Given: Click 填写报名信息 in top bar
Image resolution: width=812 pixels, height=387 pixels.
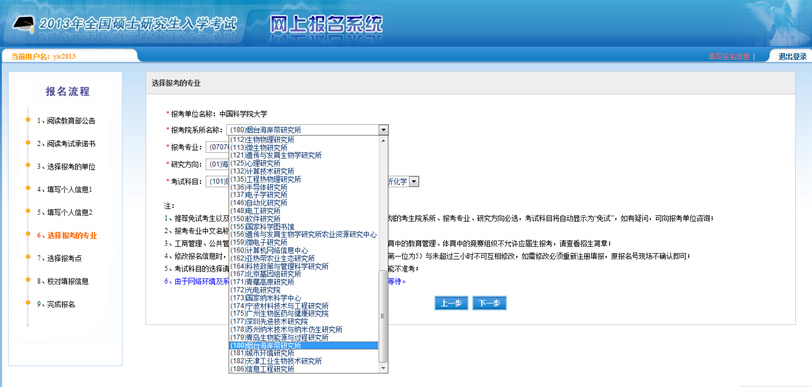Looking at the screenshot, I should pyautogui.click(x=729, y=56).
